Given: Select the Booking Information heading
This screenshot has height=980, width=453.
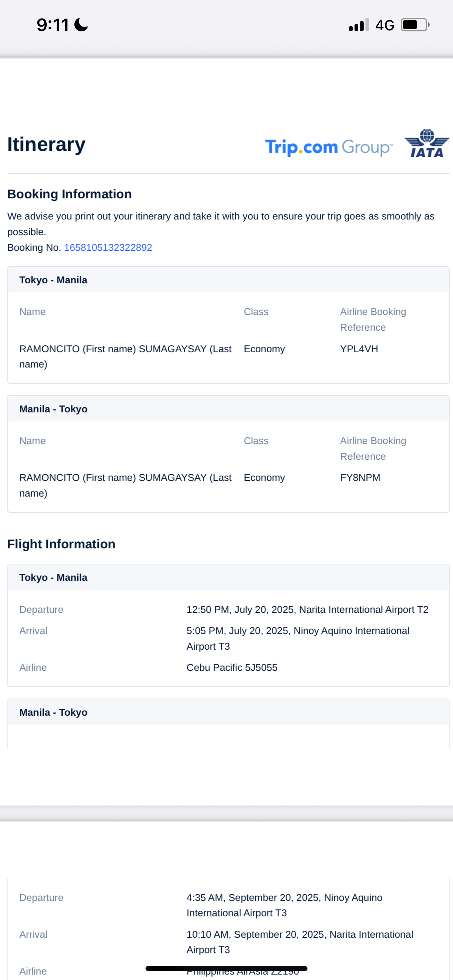Looking at the screenshot, I should [69, 194].
